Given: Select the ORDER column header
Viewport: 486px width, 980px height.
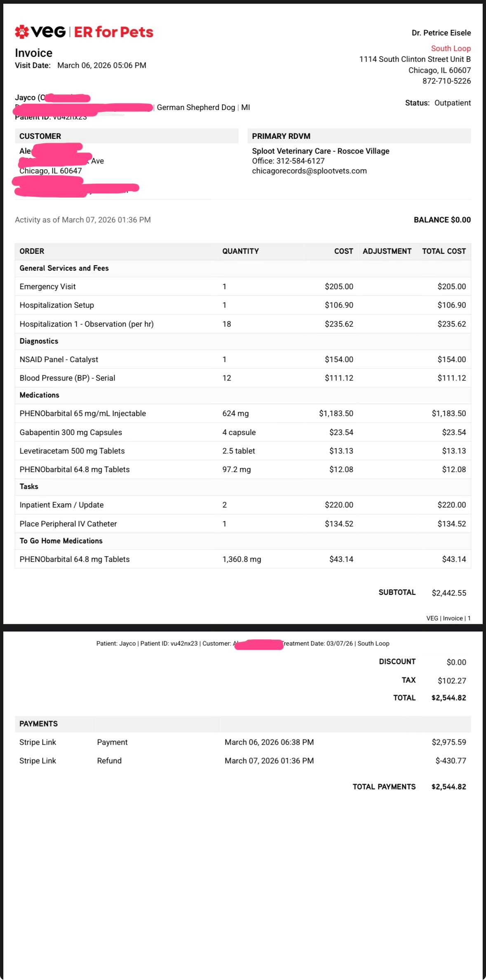Looking at the screenshot, I should (x=32, y=251).
